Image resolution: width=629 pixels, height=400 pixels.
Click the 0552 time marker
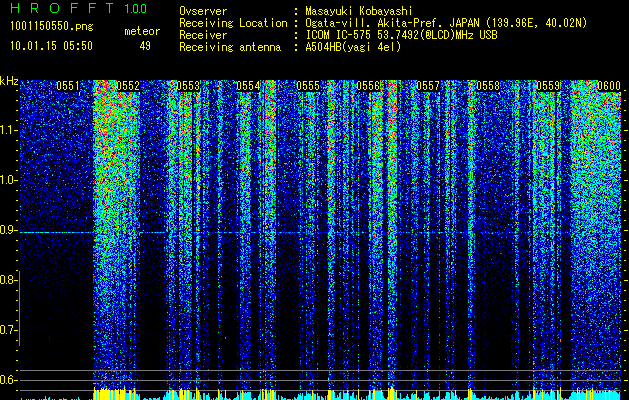[128, 86]
